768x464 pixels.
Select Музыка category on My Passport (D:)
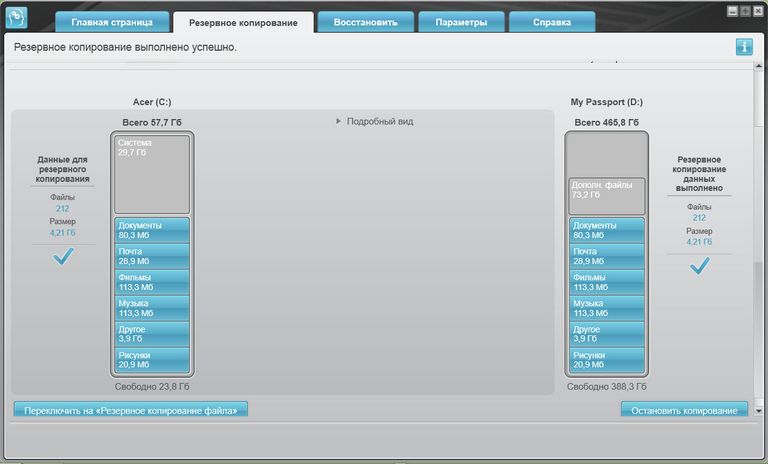pos(606,308)
